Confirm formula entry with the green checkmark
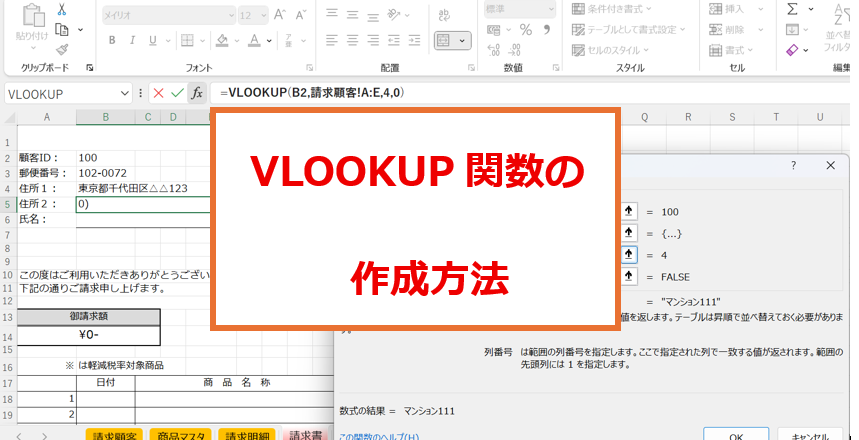The height and width of the screenshot is (440, 859). click(x=177, y=93)
